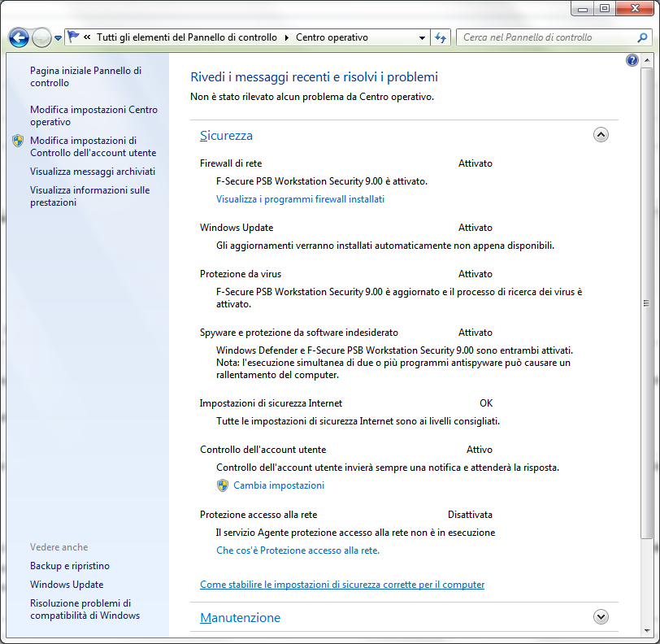Screen dimensions: 660x644
Task: Open 'Che cos'è Protezione accesso alla rete' link
Action: [297, 550]
